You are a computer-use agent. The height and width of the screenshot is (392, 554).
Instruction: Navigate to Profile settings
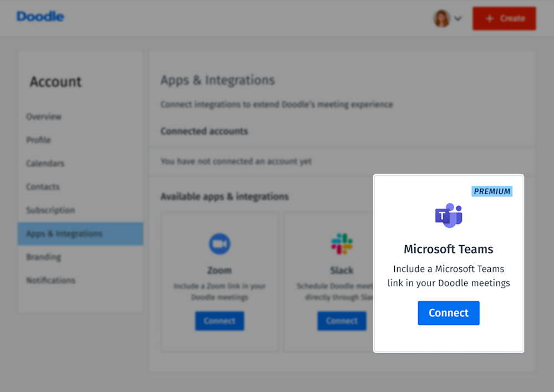(x=38, y=140)
